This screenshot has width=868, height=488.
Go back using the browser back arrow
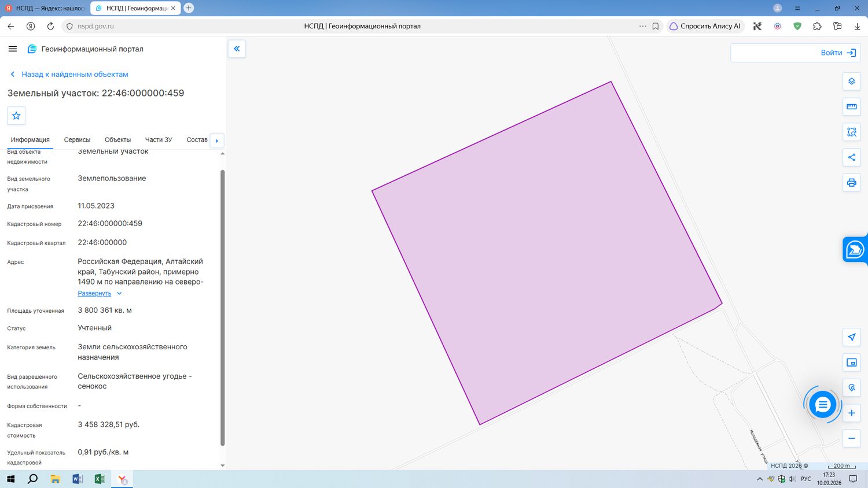(x=11, y=26)
